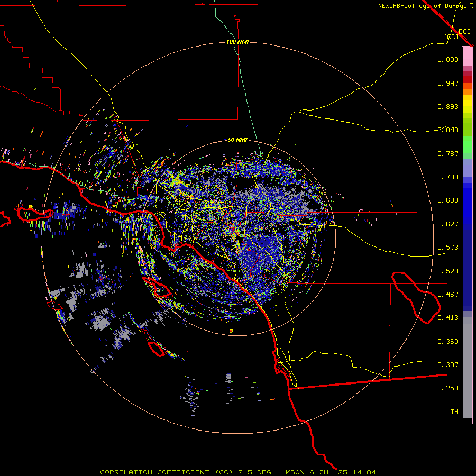This screenshot has width=476, height=476.
Task: Select the 0.787 scale value
Action: click(x=448, y=153)
